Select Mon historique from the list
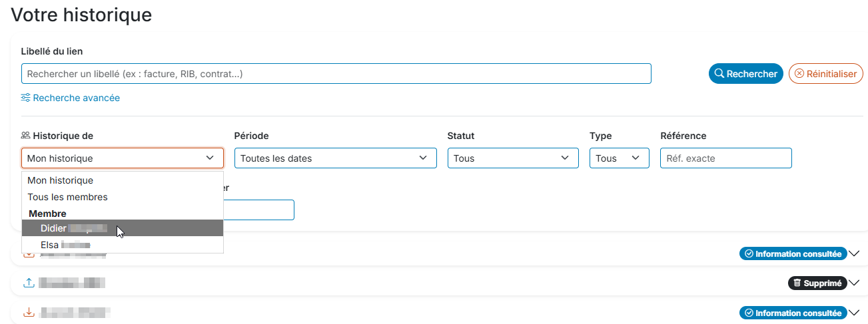The width and height of the screenshot is (868, 324). click(60, 180)
